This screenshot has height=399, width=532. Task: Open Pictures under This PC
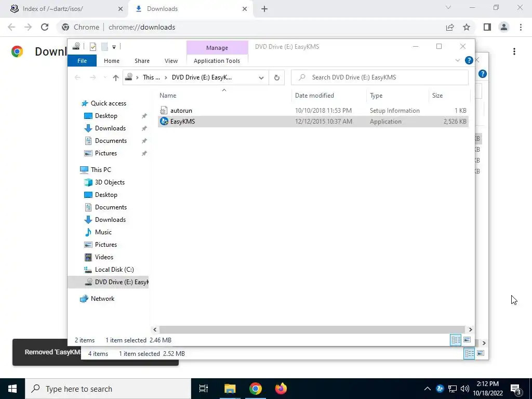[106, 245]
